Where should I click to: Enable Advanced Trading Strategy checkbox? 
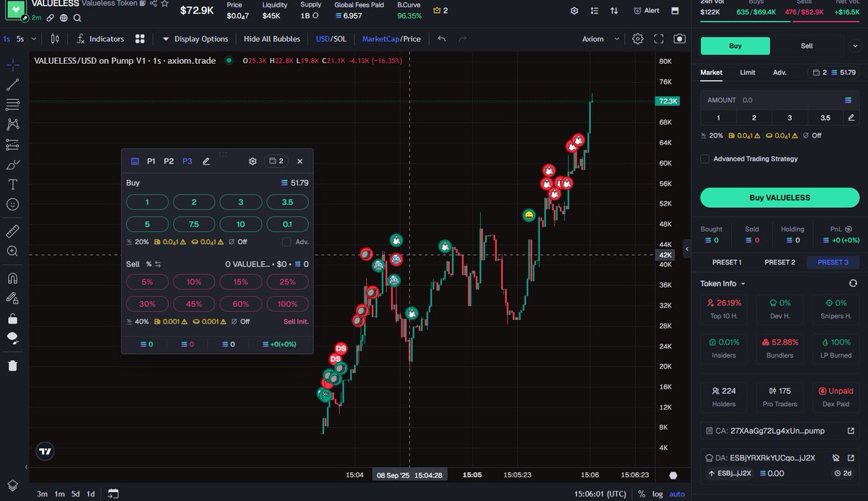pyautogui.click(x=705, y=159)
